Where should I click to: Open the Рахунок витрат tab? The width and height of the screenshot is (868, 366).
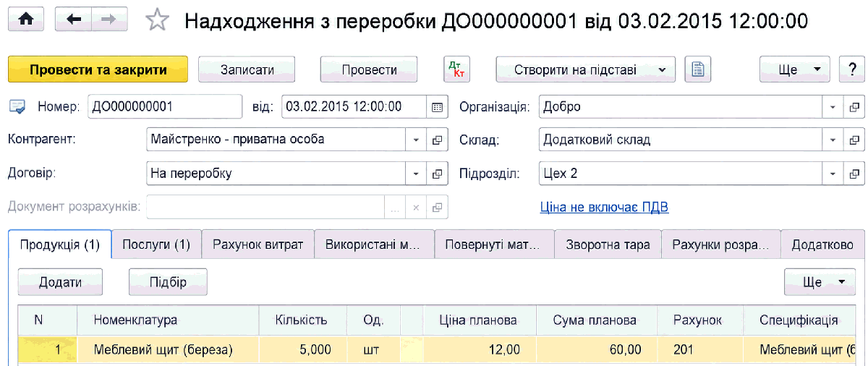point(258,244)
